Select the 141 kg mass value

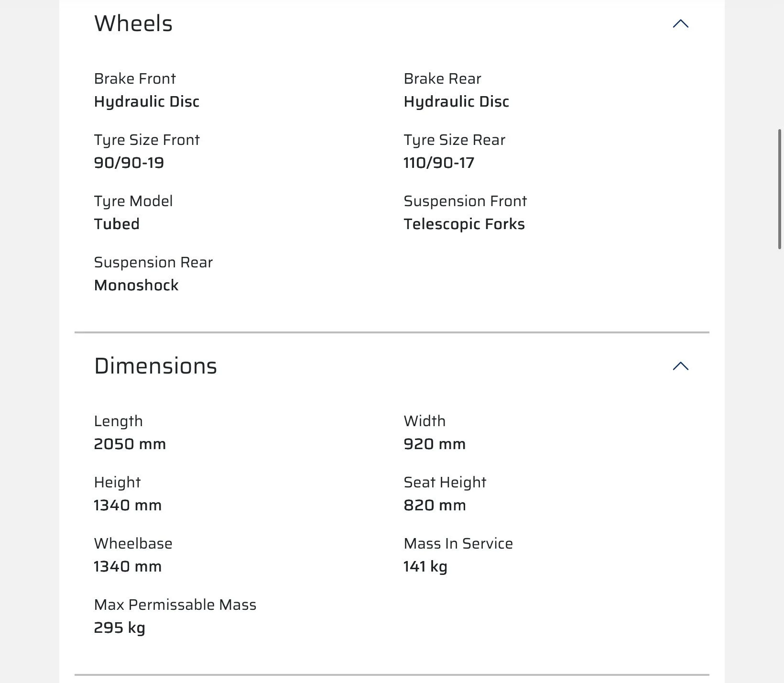coord(425,567)
